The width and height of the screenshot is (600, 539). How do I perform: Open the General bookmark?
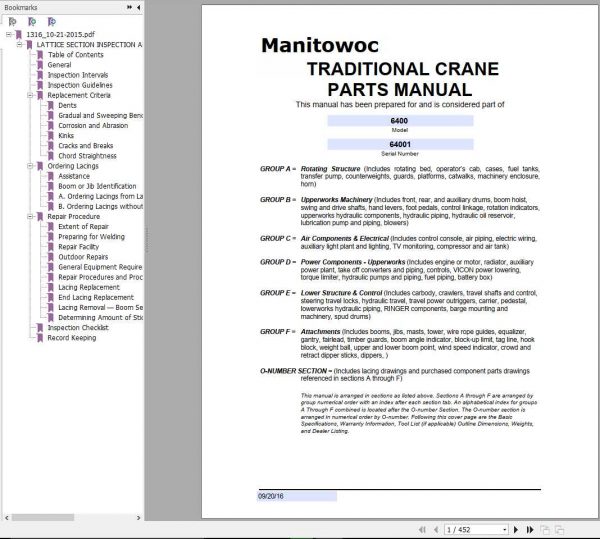[59, 65]
